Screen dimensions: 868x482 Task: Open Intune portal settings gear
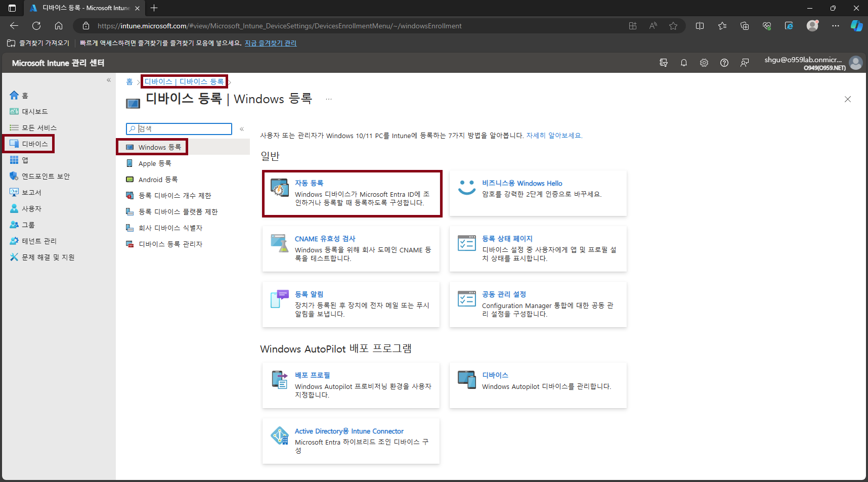(704, 63)
